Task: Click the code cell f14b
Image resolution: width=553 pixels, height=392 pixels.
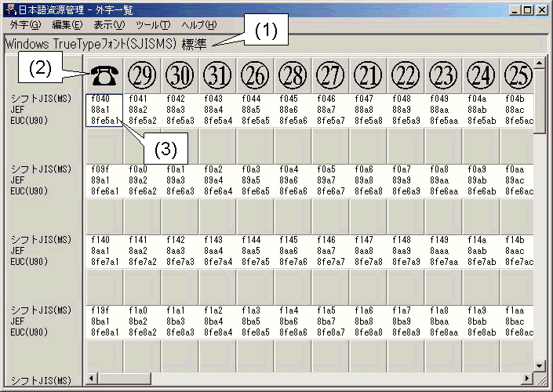Action: coord(515,240)
